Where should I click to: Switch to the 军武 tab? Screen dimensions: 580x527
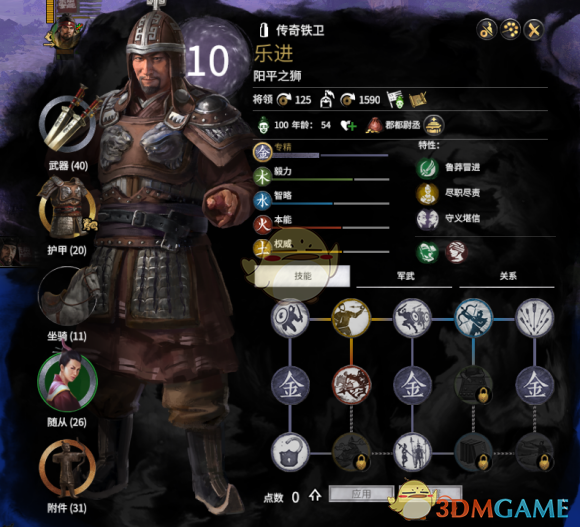(x=405, y=276)
